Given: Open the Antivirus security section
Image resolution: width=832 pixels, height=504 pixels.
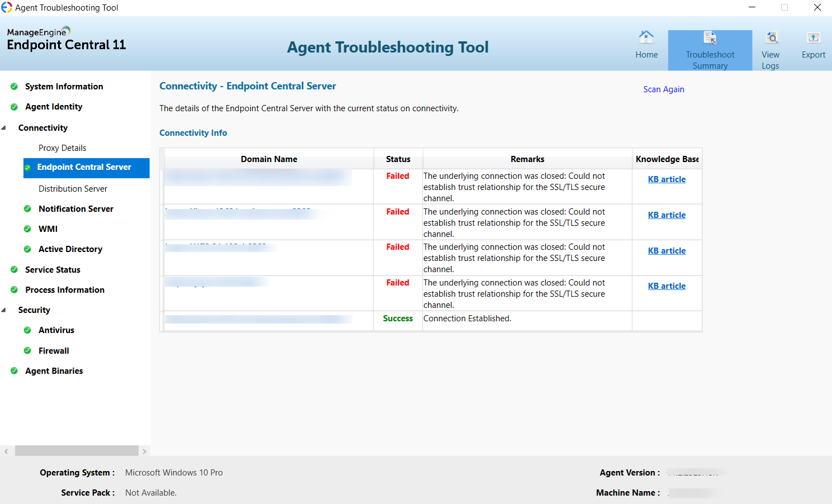Looking at the screenshot, I should [56, 330].
